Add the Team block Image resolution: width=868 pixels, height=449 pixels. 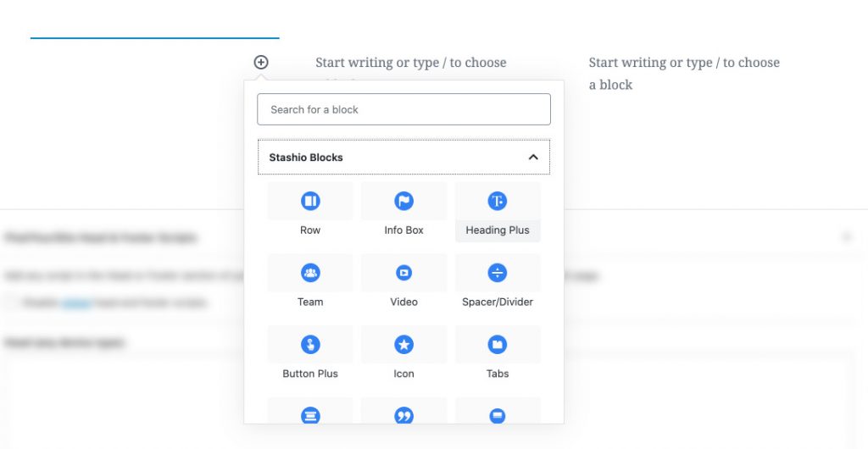[310, 284]
